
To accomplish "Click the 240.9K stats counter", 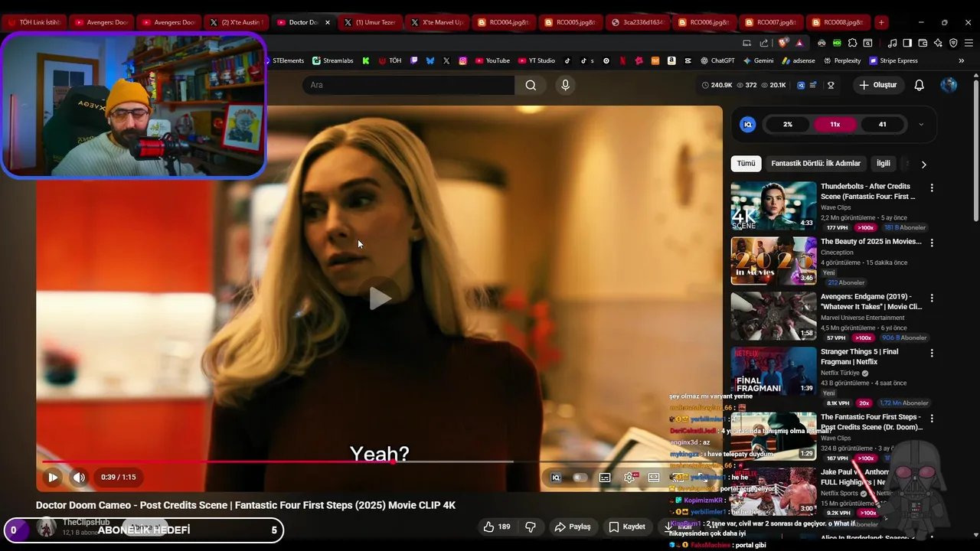I will [x=717, y=85].
